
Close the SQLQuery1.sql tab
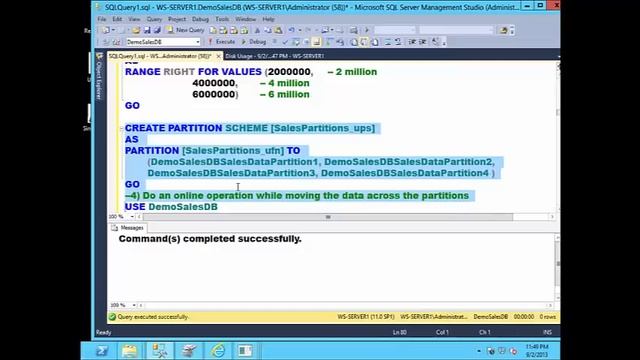(x=218, y=56)
